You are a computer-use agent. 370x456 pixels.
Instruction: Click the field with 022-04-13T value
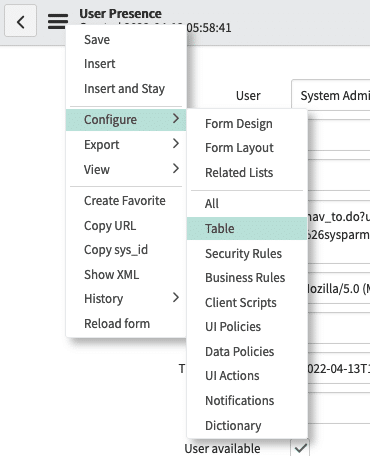pyautogui.click(x=338, y=369)
